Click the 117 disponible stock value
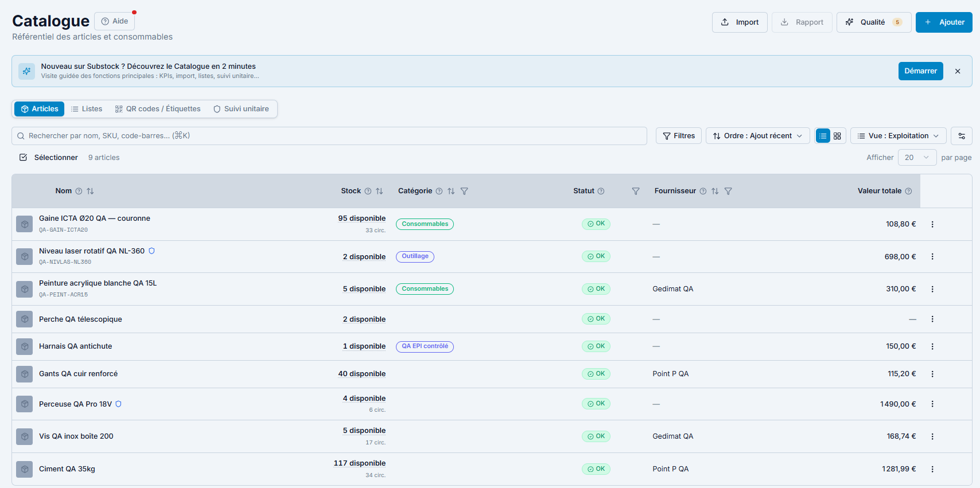The height and width of the screenshot is (488, 980). click(x=360, y=463)
